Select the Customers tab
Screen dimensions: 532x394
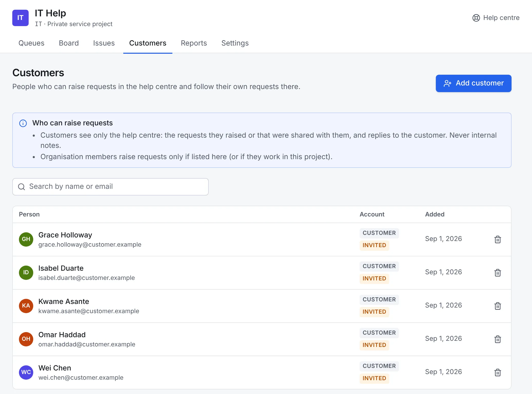point(148,43)
